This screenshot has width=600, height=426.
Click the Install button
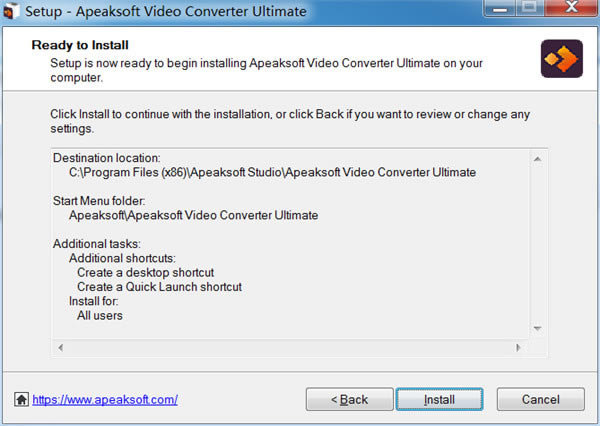[x=439, y=399]
